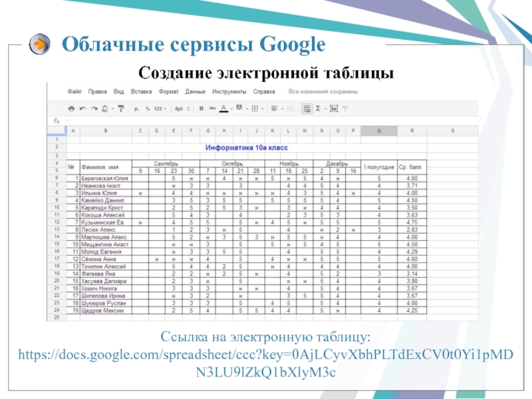
Task: Click the filter funnel icon
Action: coord(344,108)
